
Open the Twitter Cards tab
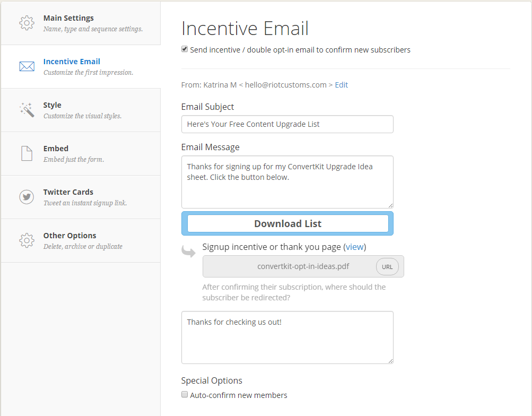[81, 197]
